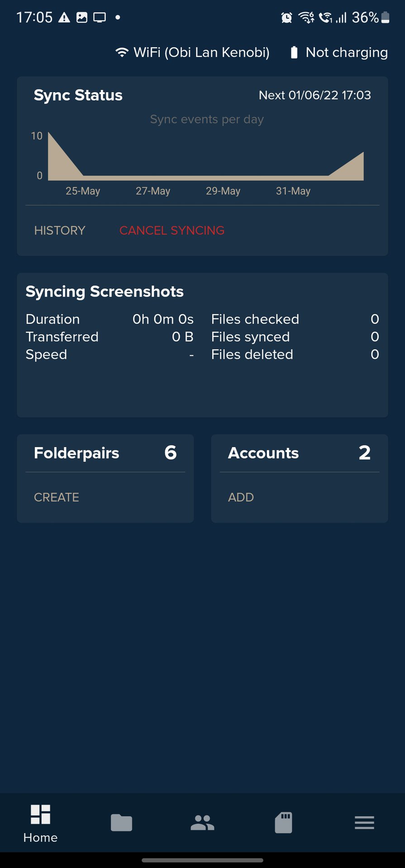Tap the WiFi status icon

(121, 52)
